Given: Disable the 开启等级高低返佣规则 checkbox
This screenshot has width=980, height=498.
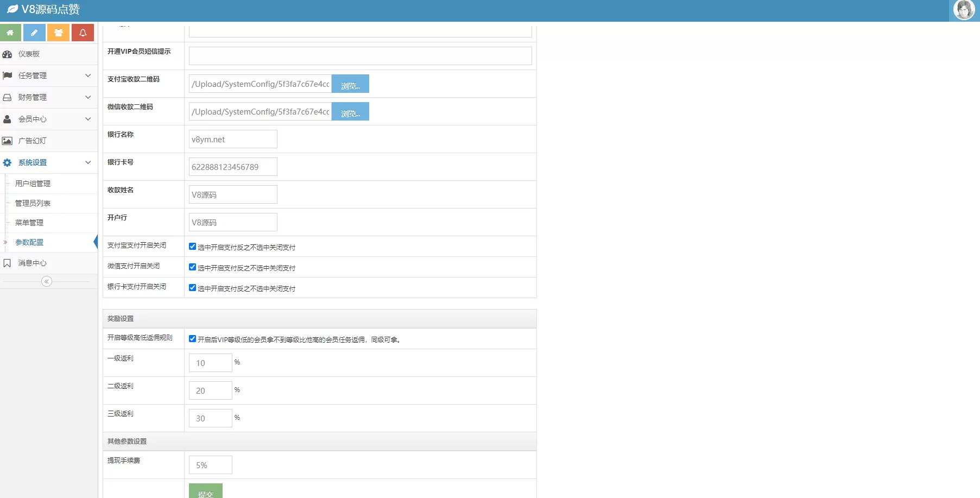Looking at the screenshot, I should (192, 339).
